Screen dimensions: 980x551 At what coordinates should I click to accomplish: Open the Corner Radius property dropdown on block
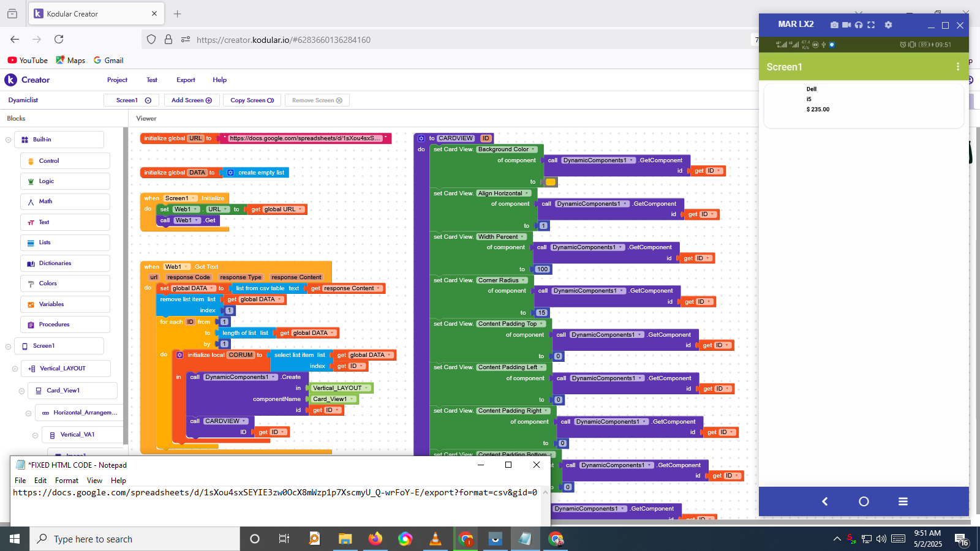(x=502, y=280)
